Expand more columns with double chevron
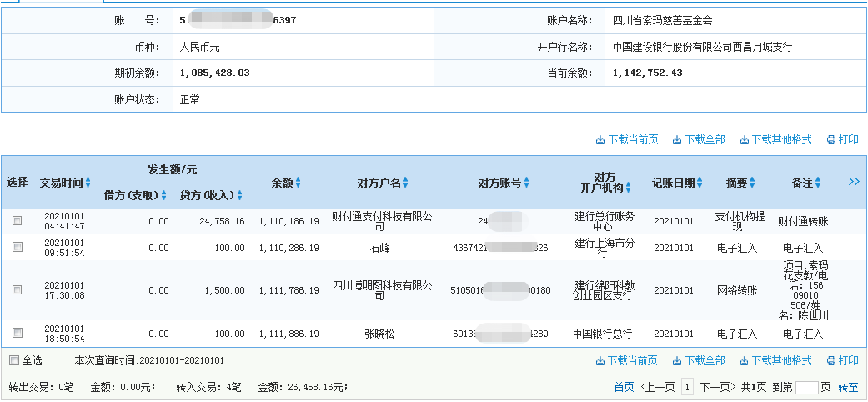Viewport: 868px width, 402px height. coord(854,182)
